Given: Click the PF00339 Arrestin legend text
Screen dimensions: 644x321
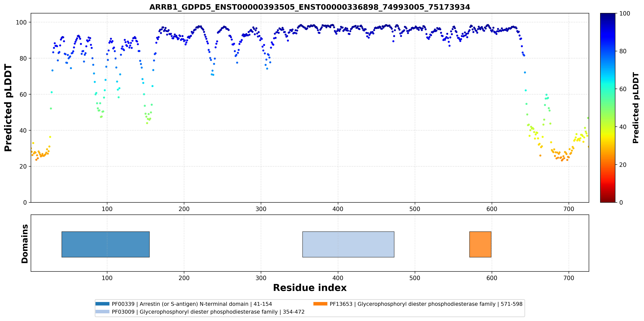Looking at the screenshot, I should point(192,304).
